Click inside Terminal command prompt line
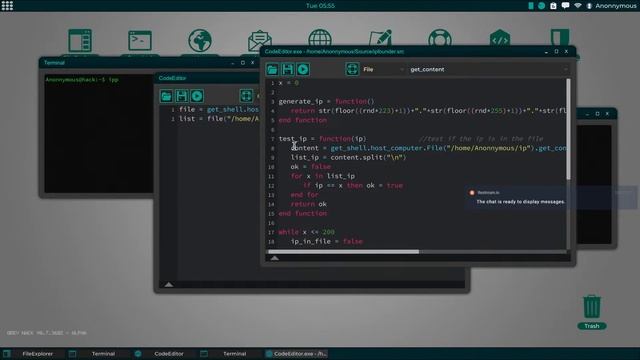The height and width of the screenshot is (360, 640). click(x=82, y=80)
